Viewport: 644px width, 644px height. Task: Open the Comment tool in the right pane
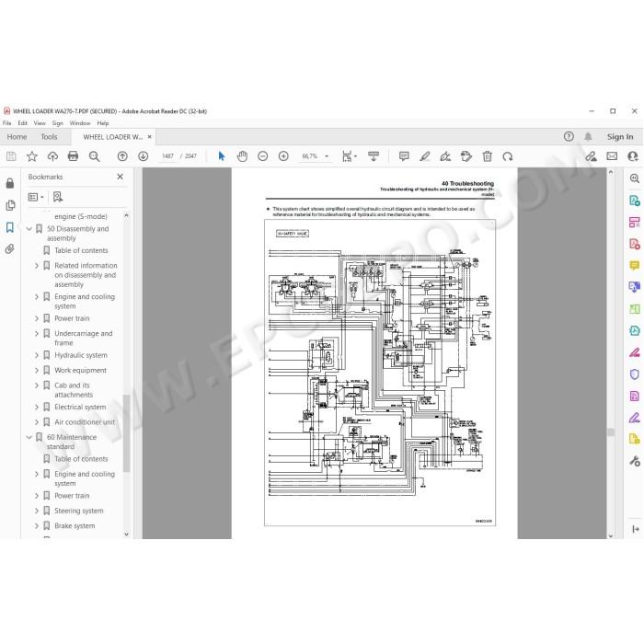coord(634,265)
